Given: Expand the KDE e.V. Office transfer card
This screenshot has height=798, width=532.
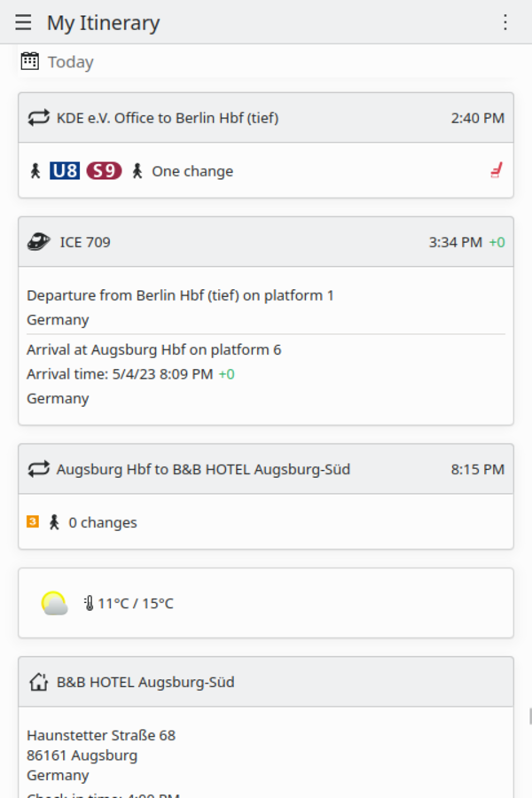Looking at the screenshot, I should click(266, 117).
